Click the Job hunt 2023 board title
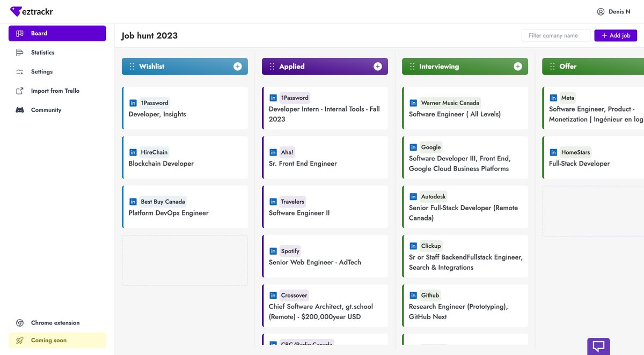 pos(149,36)
